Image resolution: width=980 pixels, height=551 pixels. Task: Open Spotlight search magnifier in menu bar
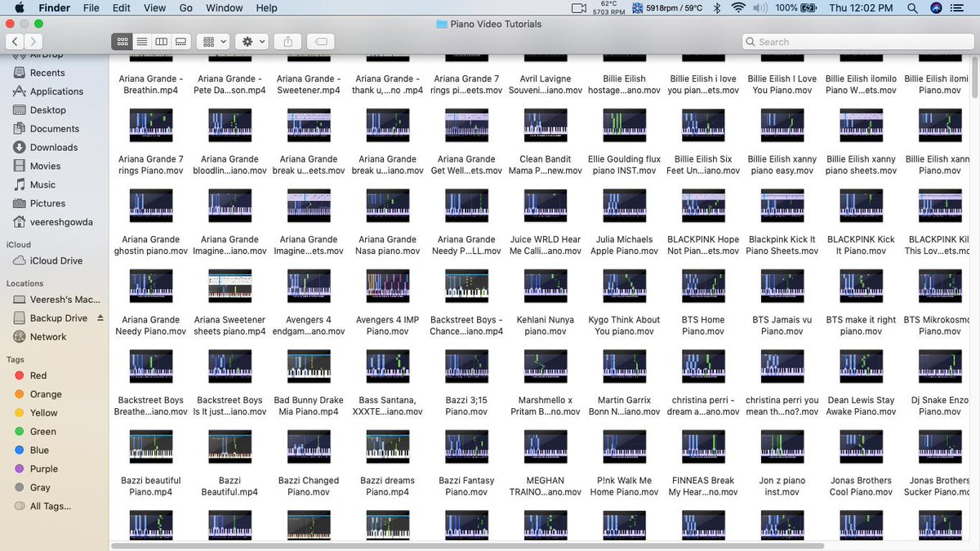point(912,8)
